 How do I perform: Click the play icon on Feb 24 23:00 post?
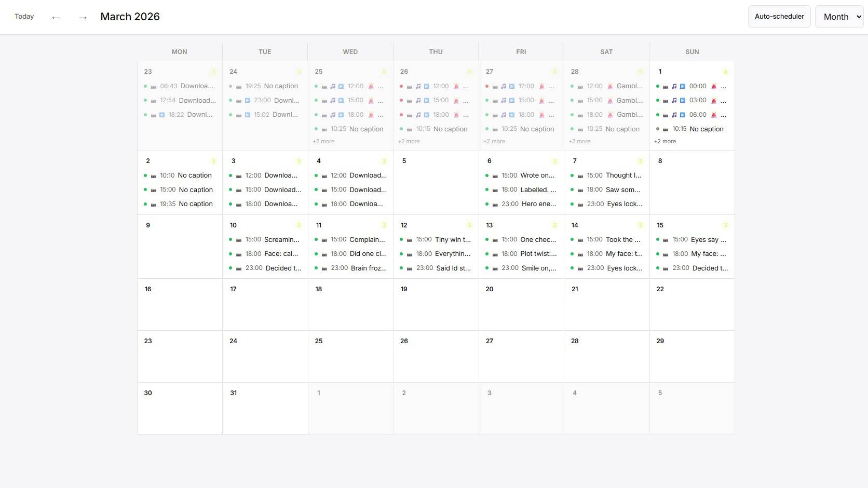248,101
